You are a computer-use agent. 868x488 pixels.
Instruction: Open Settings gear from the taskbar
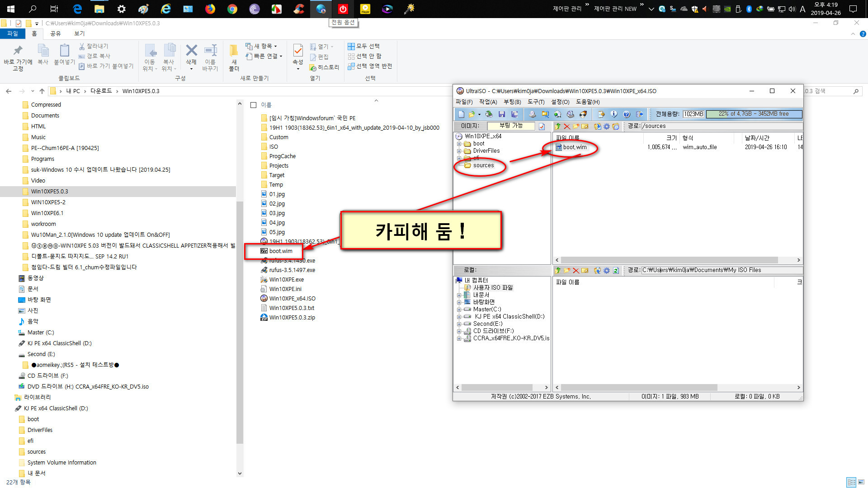tap(121, 9)
